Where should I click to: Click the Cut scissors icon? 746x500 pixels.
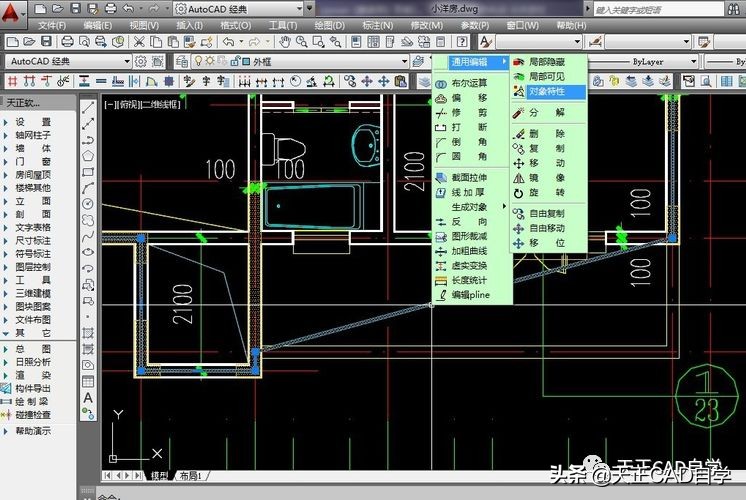pyautogui.click(x=139, y=42)
